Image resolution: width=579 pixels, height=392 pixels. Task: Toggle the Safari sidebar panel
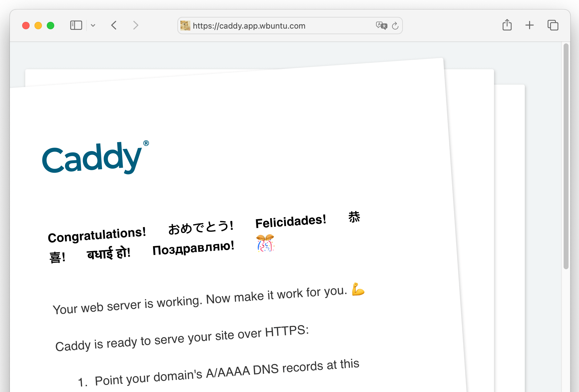76,25
